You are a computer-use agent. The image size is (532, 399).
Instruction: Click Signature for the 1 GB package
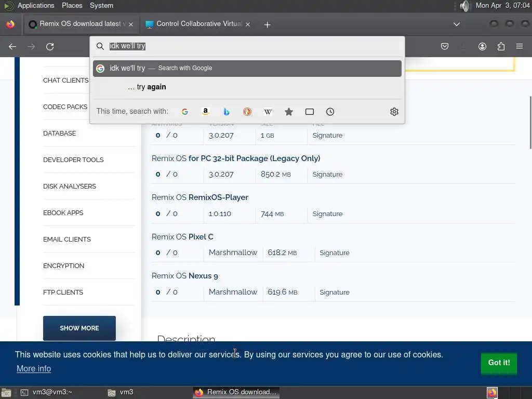point(327,136)
